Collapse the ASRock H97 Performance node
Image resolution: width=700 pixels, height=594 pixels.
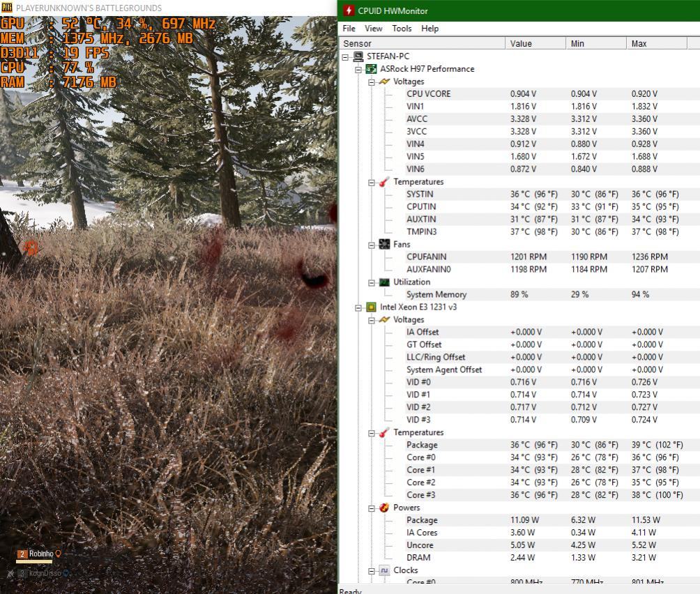[x=358, y=70]
